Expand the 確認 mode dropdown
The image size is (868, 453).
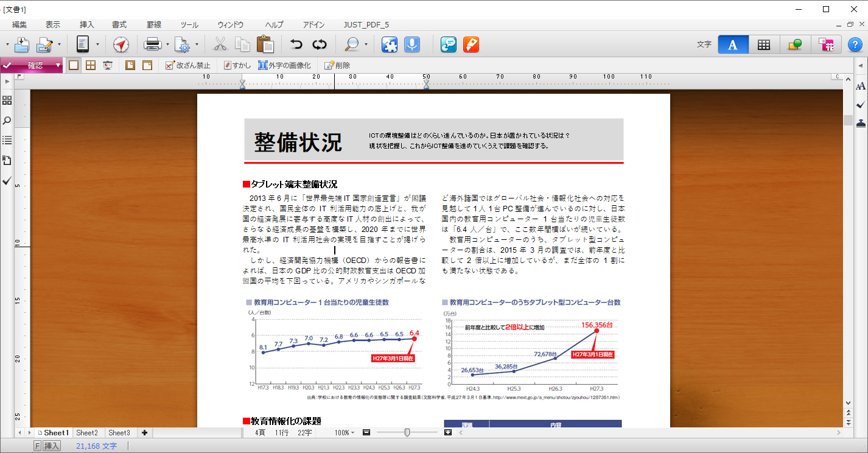tap(58, 65)
